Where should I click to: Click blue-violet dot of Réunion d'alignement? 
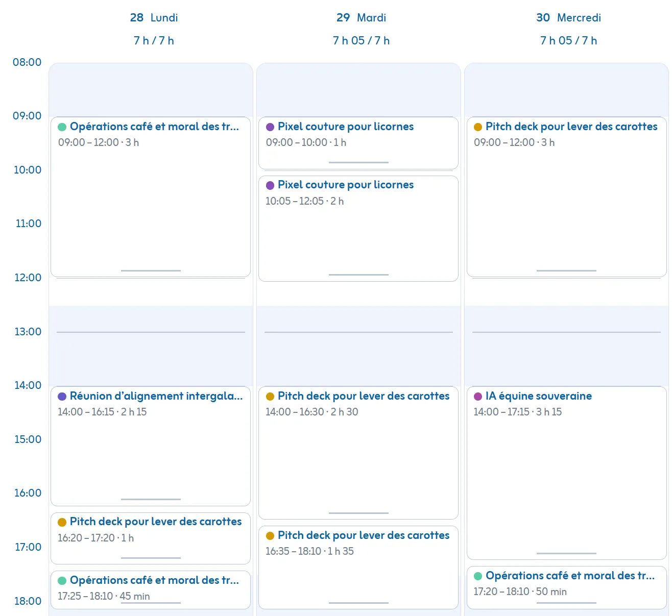[62, 397]
